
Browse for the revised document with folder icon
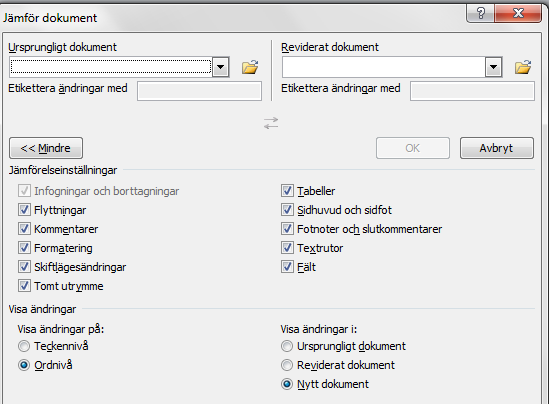pos(523,67)
